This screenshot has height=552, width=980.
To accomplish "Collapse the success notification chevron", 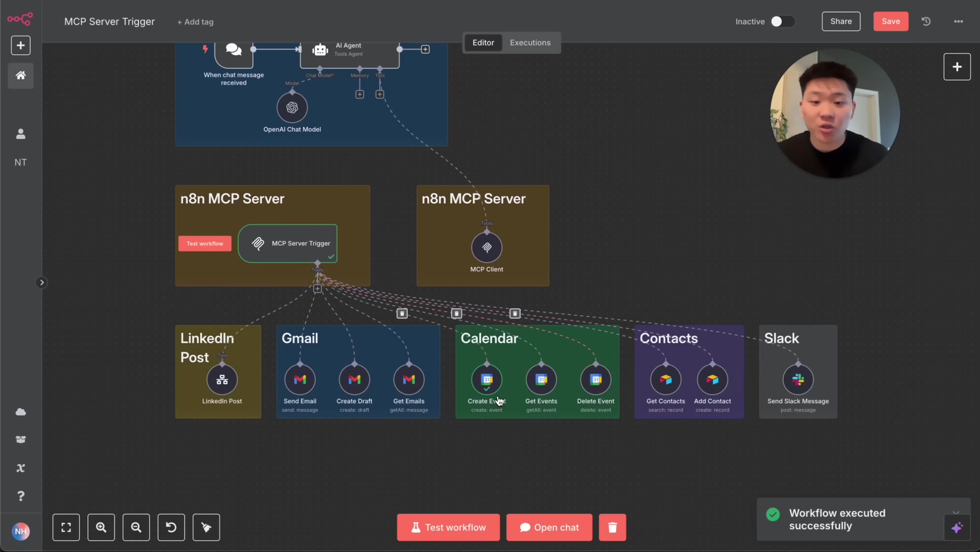I will pos(956,513).
